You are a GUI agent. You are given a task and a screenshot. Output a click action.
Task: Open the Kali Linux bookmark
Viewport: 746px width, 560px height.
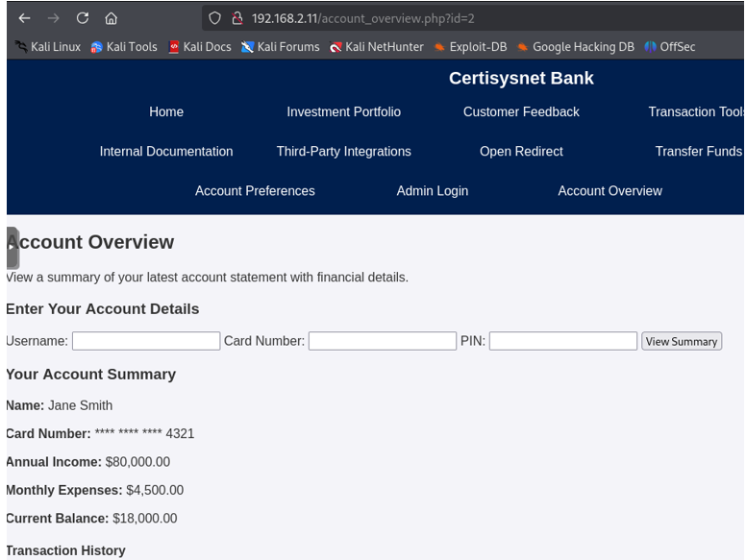click(47, 47)
